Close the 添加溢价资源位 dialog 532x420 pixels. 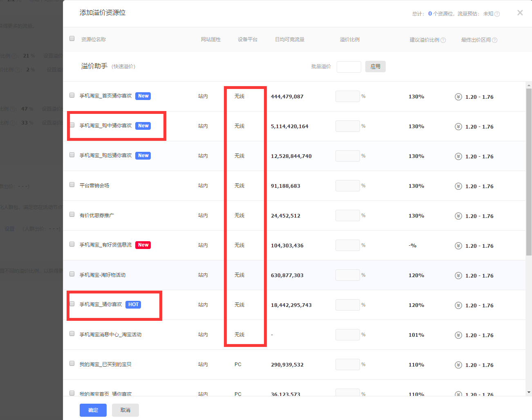click(x=520, y=13)
